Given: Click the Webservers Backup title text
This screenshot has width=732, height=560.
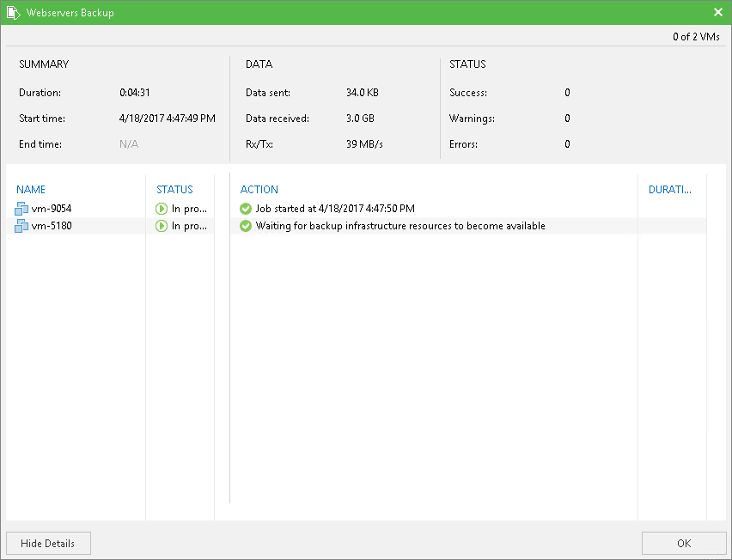Looking at the screenshot, I should point(70,13).
